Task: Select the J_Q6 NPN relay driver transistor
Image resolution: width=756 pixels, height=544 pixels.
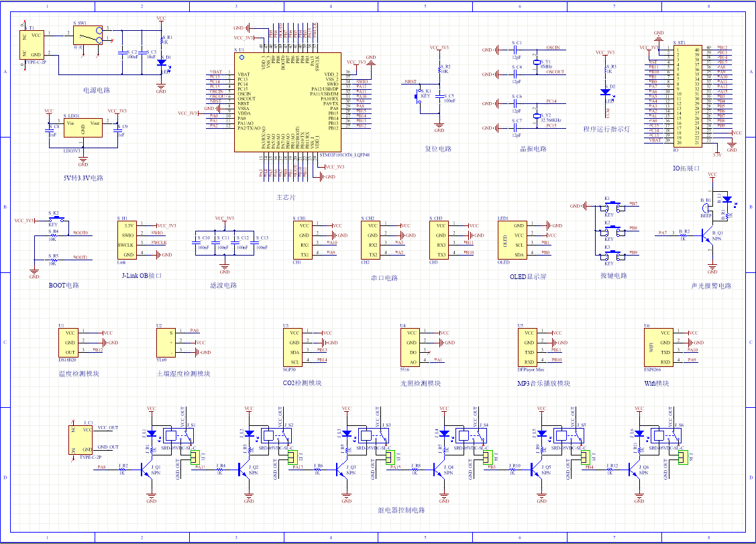Action: (x=635, y=470)
